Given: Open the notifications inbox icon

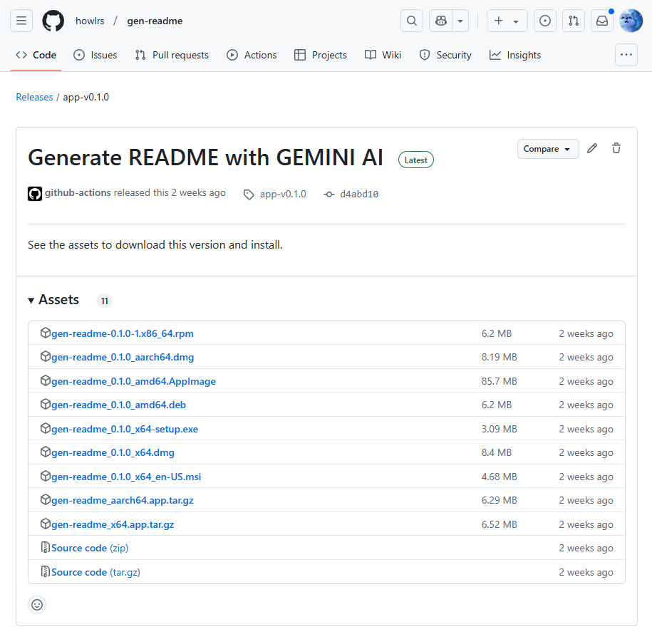Looking at the screenshot, I should tap(601, 21).
